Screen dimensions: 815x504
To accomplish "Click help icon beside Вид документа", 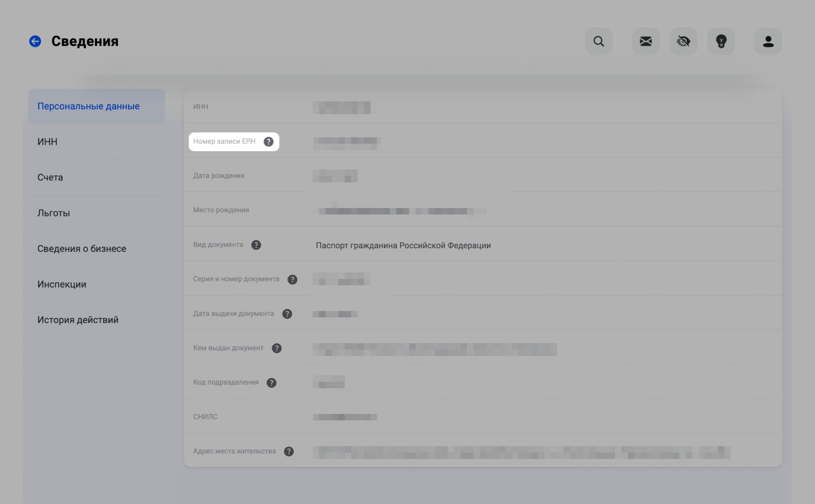I will tap(256, 245).
